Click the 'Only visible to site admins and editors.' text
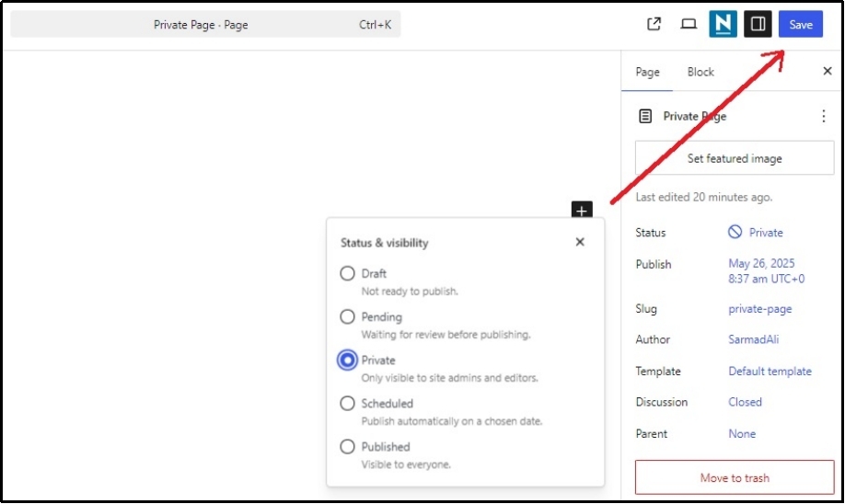The width and height of the screenshot is (845, 504). point(449,377)
